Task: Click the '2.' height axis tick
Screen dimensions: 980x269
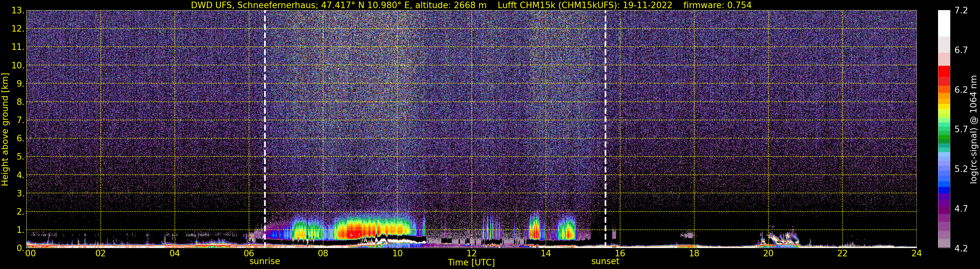Action: coord(20,211)
